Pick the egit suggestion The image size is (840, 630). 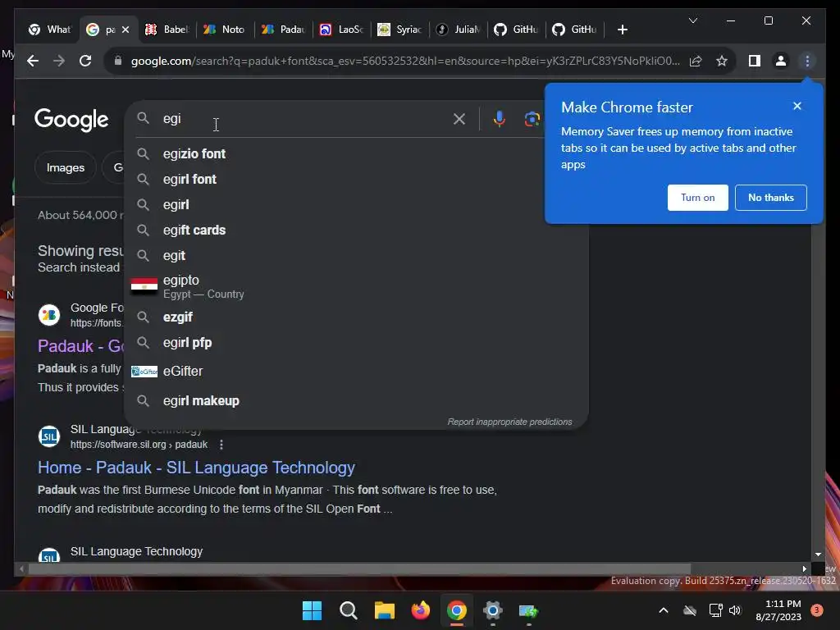[x=356, y=256]
